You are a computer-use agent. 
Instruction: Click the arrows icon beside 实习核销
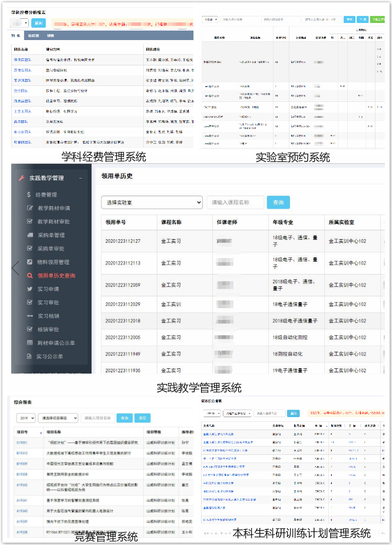[29, 316]
